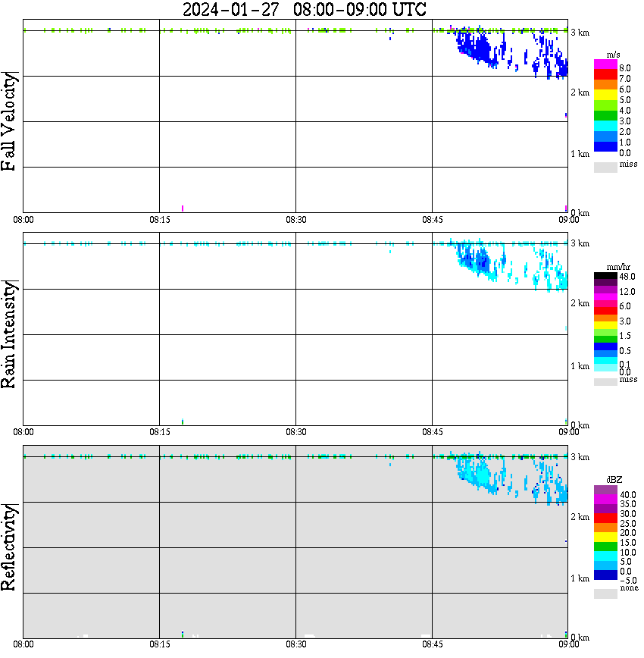Click the yellow swatch in the m/s legend
The width and height of the screenshot is (644, 658).
(605, 96)
